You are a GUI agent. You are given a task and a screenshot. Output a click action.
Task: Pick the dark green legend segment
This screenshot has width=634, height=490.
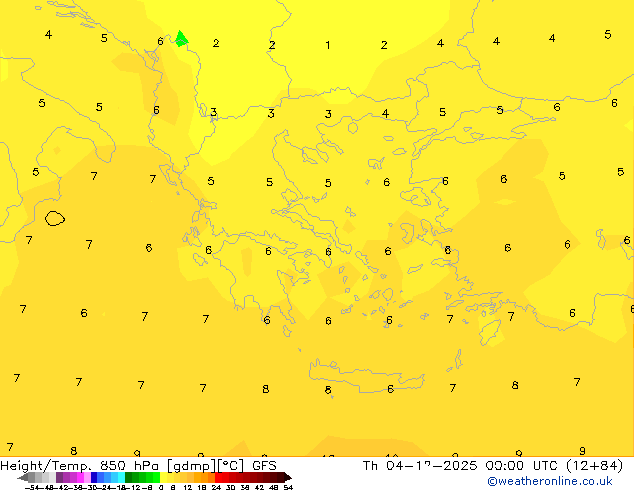pyautogui.click(x=129, y=477)
